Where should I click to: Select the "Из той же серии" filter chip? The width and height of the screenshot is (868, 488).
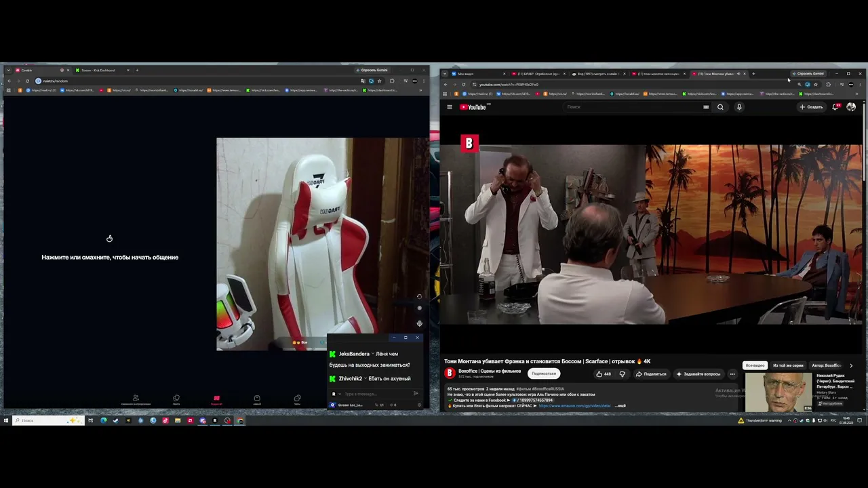[788, 365]
